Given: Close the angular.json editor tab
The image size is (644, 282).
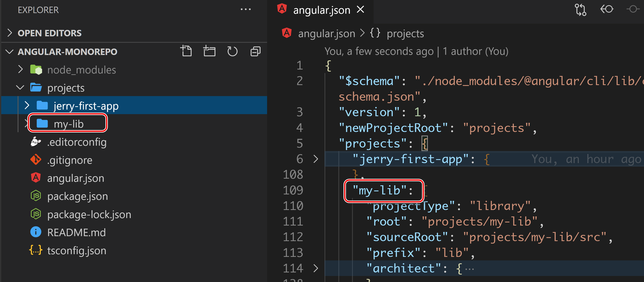Looking at the screenshot, I should (x=360, y=10).
